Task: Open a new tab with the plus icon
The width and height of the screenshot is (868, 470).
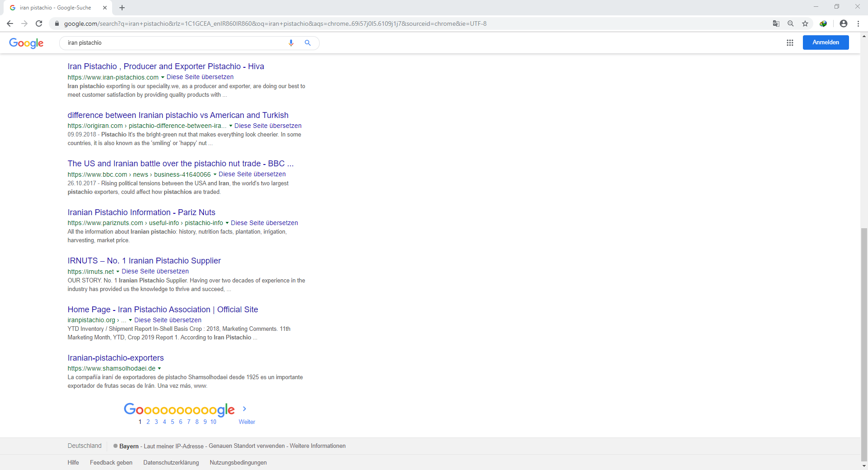Action: tap(122, 8)
